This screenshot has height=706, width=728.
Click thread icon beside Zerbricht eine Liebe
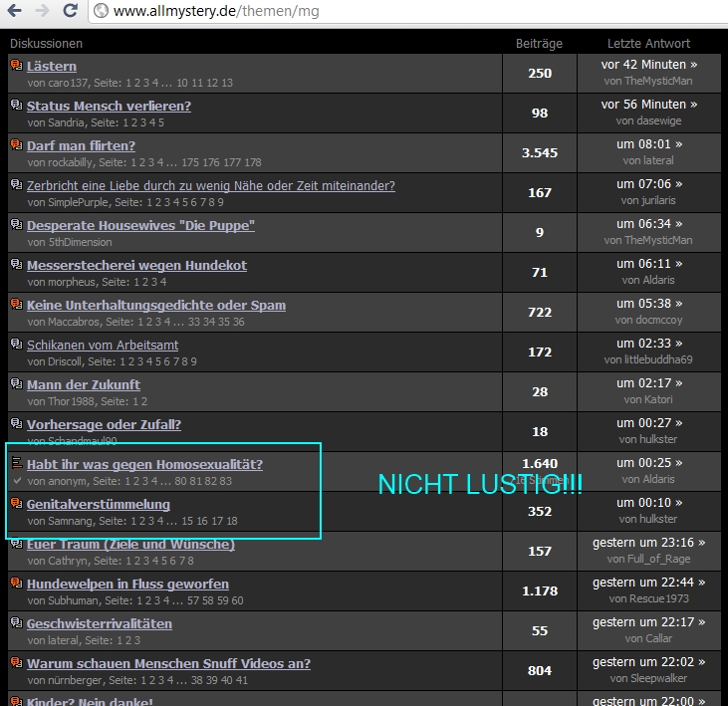click(16, 185)
